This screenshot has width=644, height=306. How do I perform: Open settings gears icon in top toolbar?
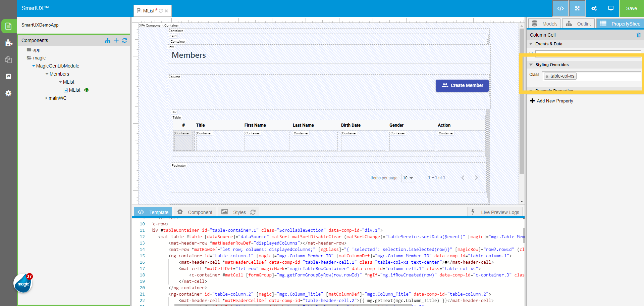tap(594, 8)
